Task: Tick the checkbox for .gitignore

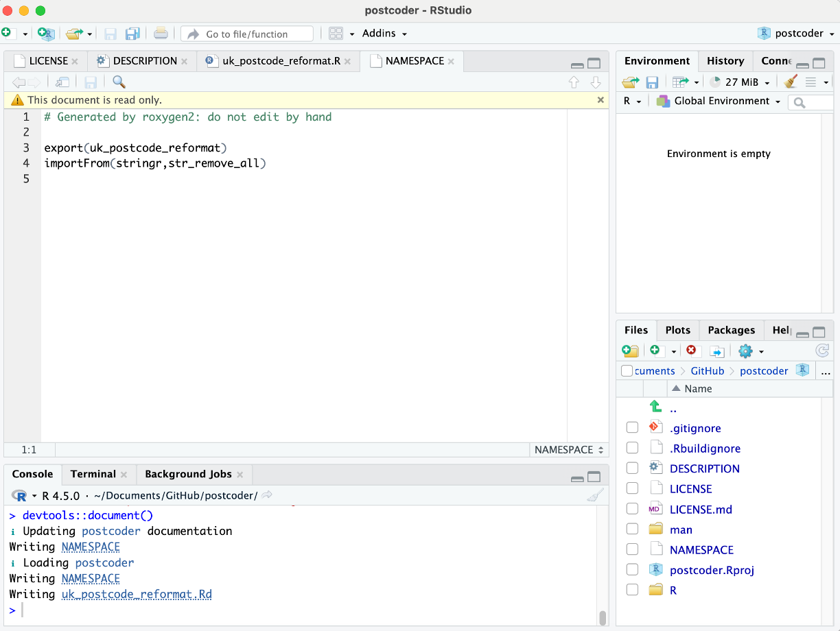Action: click(632, 428)
